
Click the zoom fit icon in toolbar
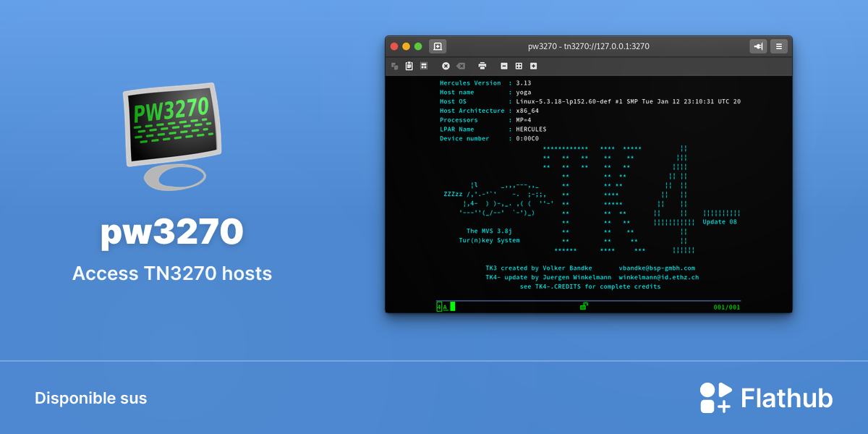(x=519, y=66)
